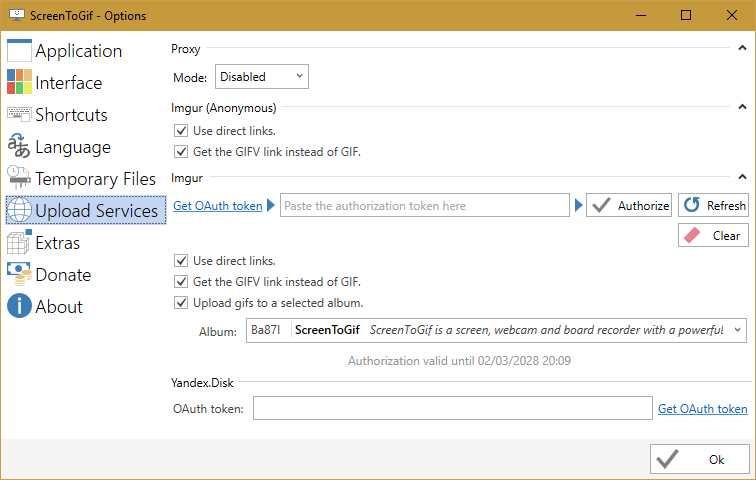Click the Authorize button
This screenshot has width=756, height=480.
[629, 205]
